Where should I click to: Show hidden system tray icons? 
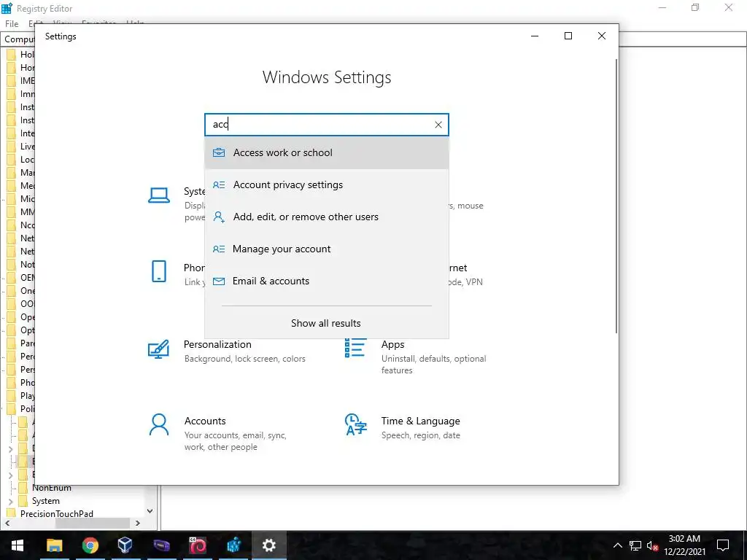[x=617, y=545]
